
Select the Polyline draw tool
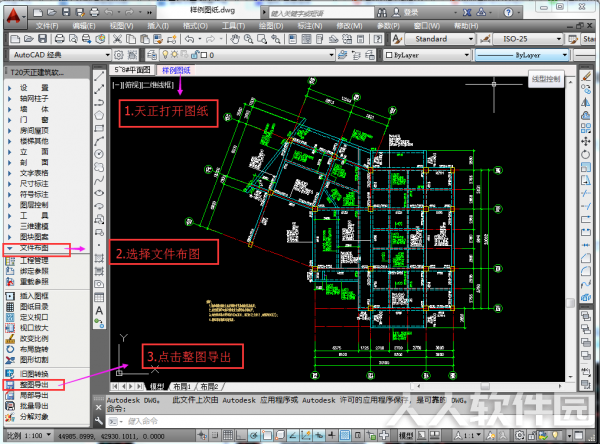[99, 102]
